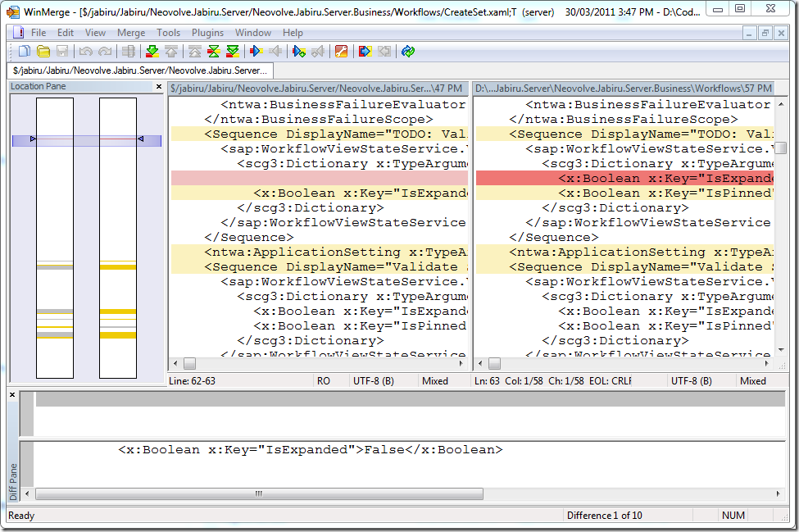Open the Plugins menu
The height and width of the screenshot is (532, 799).
(x=207, y=33)
